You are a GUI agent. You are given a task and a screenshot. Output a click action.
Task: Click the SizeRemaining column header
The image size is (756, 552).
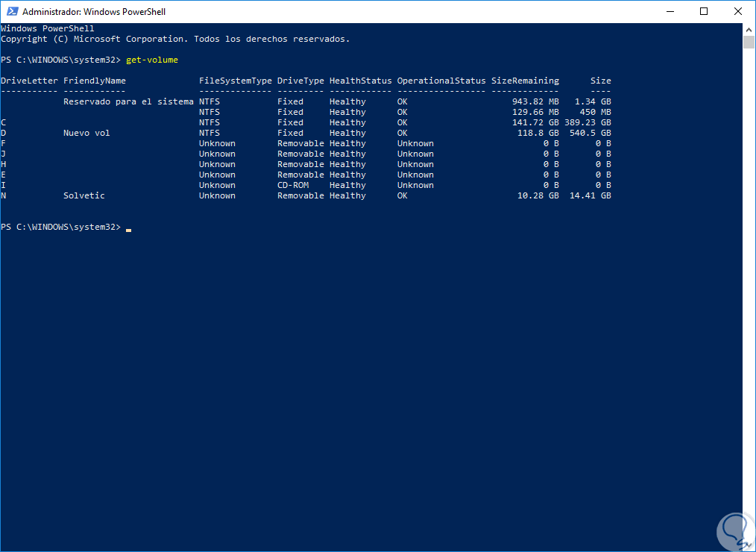point(525,81)
